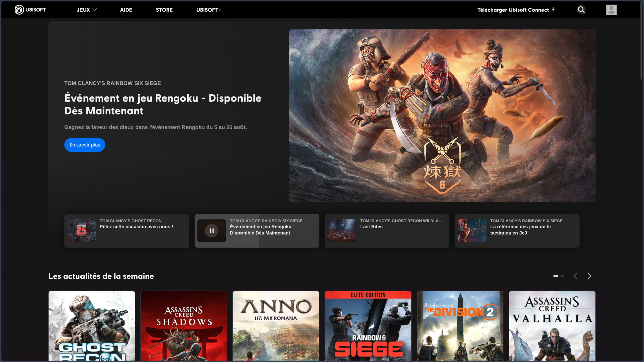Expand the JEUX dropdown menu
The width and height of the screenshot is (644, 362).
[x=87, y=10]
